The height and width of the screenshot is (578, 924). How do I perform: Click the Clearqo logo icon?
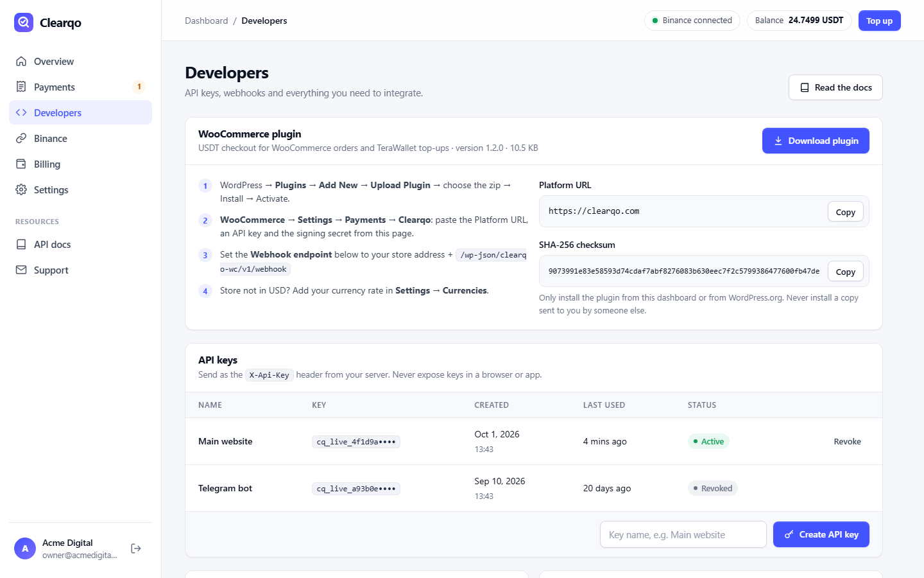tap(24, 22)
